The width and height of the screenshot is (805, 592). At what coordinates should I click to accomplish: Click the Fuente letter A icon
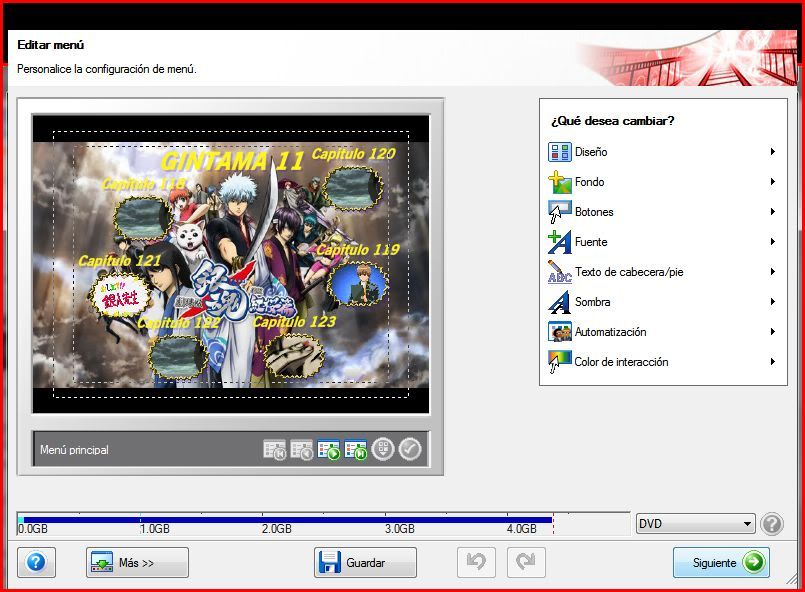(560, 242)
